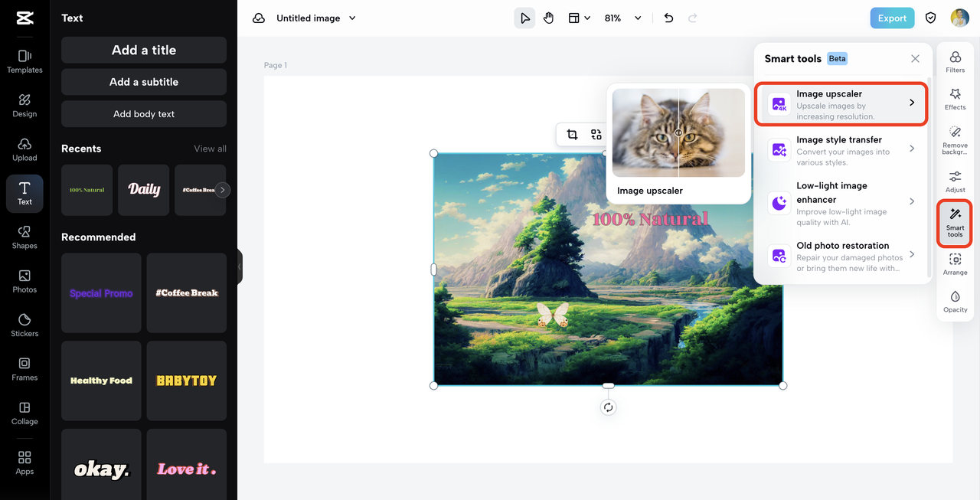Viewport: 980px width, 500px height.
Task: Click the redo arrow icon
Action: coord(693,18)
